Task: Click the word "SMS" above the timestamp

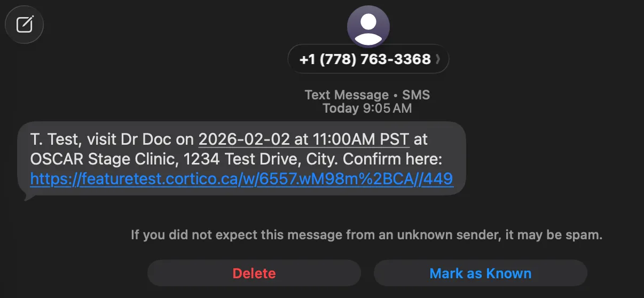Action: [415, 95]
